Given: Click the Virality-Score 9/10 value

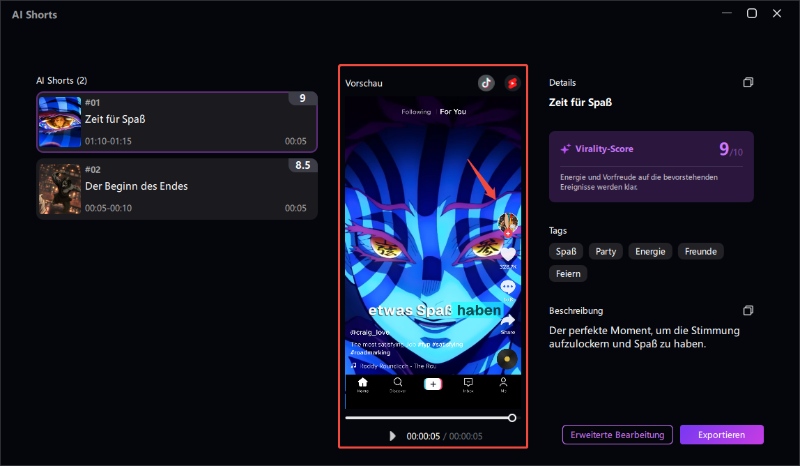Looking at the screenshot, I should pyautogui.click(x=731, y=149).
